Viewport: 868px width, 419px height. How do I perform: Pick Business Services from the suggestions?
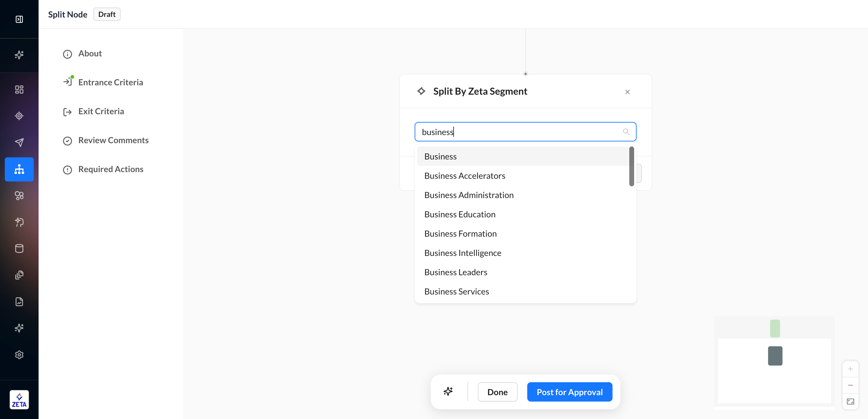coord(456,291)
